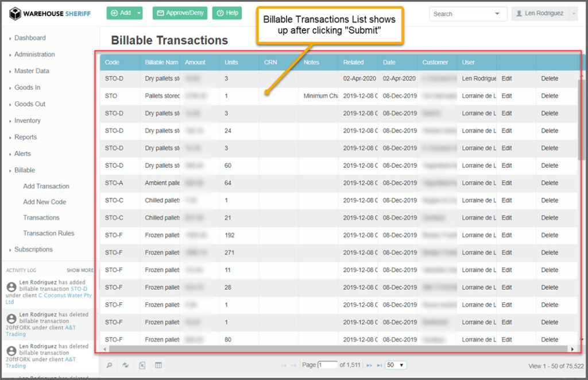Click Delete on the STO Pallets stored row
588x380 pixels.
pyautogui.click(x=549, y=96)
